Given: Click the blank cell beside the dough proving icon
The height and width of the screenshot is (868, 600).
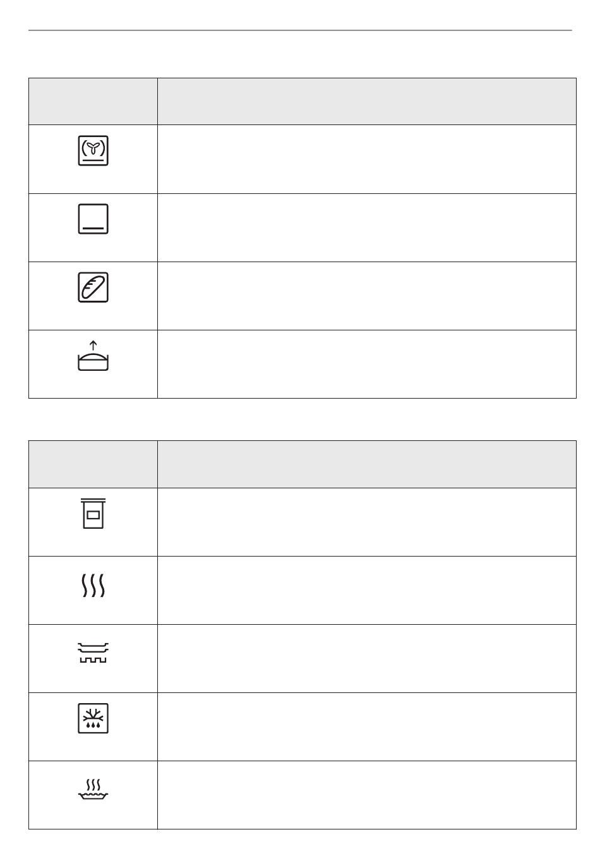Looking at the screenshot, I should click(366, 364).
